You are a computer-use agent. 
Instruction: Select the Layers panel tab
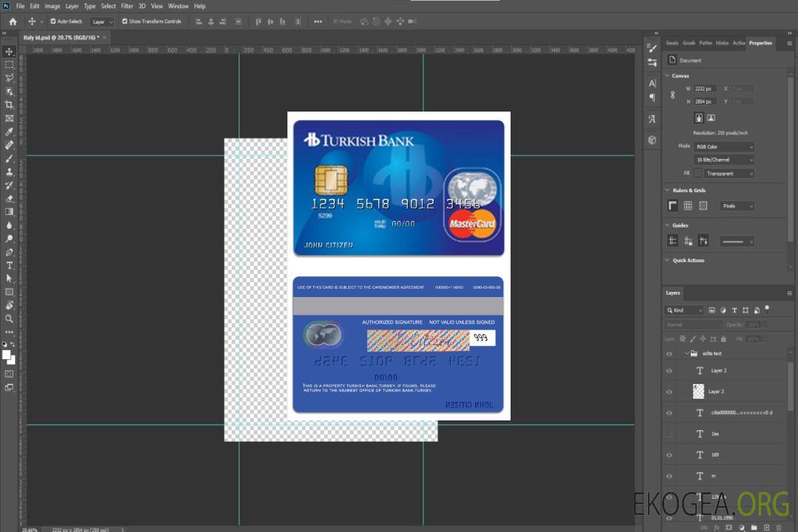point(673,293)
